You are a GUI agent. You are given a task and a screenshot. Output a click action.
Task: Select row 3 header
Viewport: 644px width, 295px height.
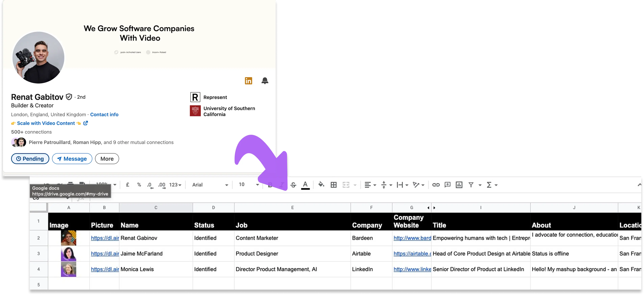(x=39, y=253)
